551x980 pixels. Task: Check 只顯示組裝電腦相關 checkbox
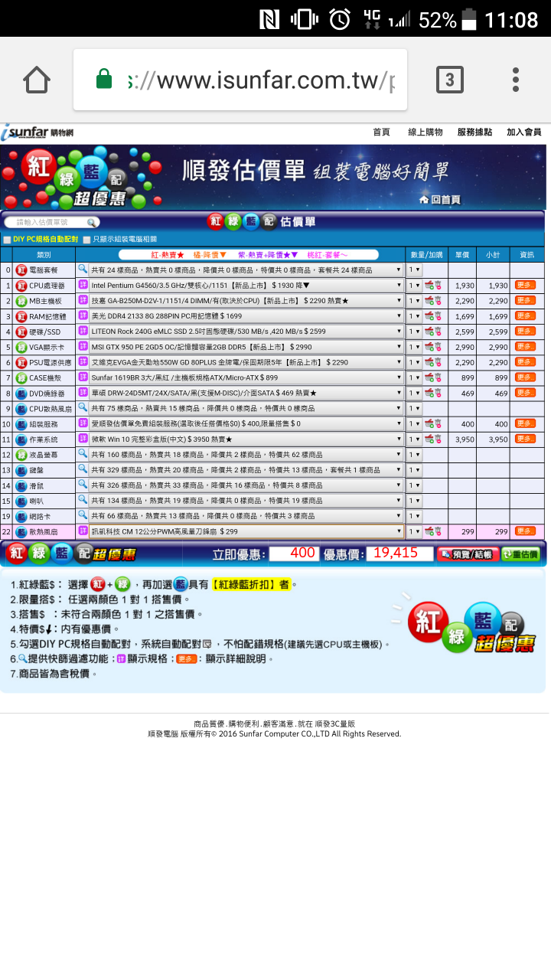(86, 240)
